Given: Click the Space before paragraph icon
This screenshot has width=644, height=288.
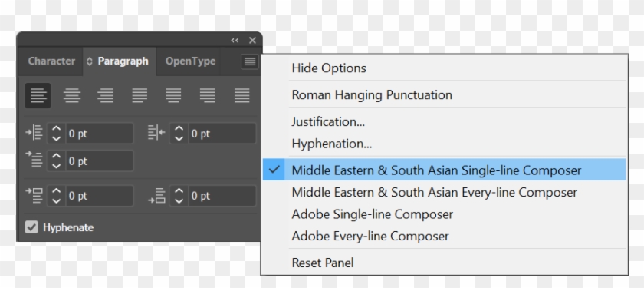Looking at the screenshot, I should coord(34,196).
